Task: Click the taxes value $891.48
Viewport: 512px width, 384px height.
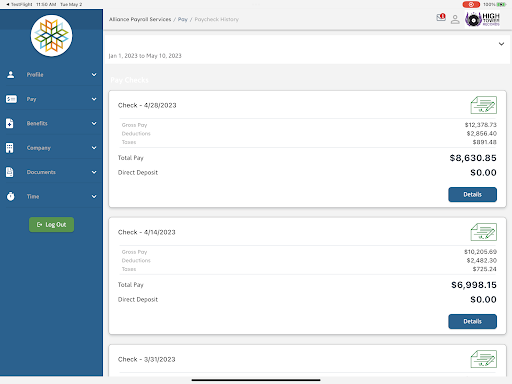Action: pyautogui.click(x=485, y=142)
